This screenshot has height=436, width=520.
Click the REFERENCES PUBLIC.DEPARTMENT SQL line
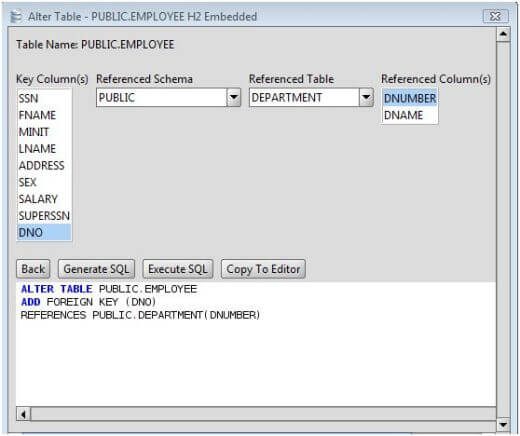[140, 315]
